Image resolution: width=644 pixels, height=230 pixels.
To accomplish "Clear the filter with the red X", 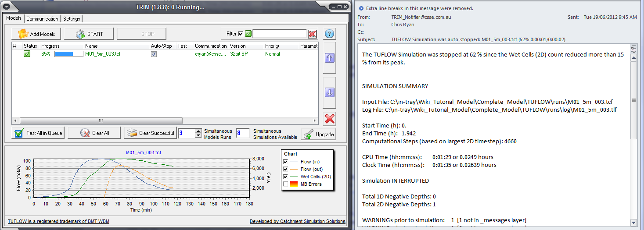I will [x=312, y=34].
